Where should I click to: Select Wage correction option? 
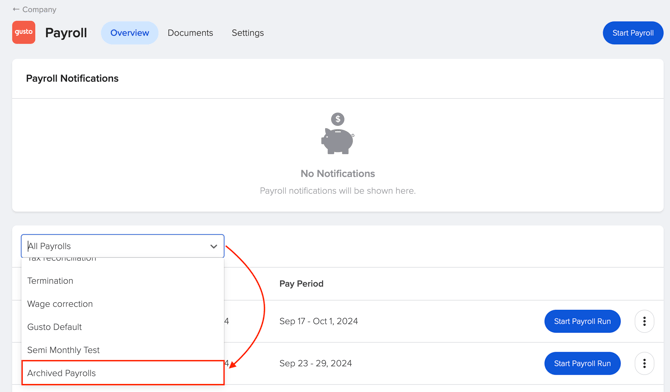tap(123, 304)
